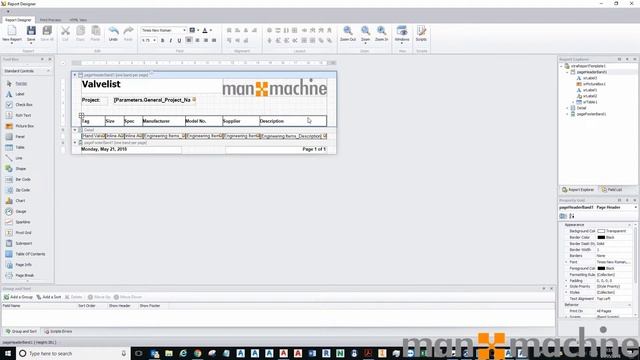Open the Windows menu in the ribbon
Image resolution: width=640 pixels, height=360 pixels.
click(402, 34)
